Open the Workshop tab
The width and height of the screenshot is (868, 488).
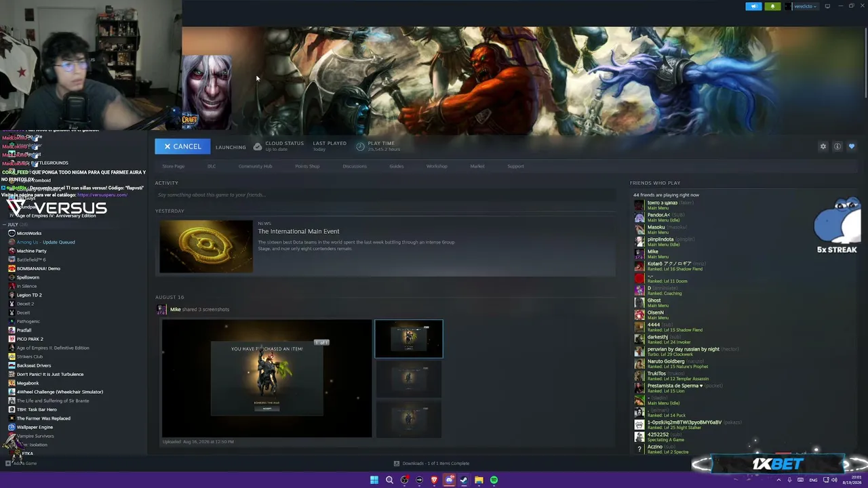coord(437,166)
